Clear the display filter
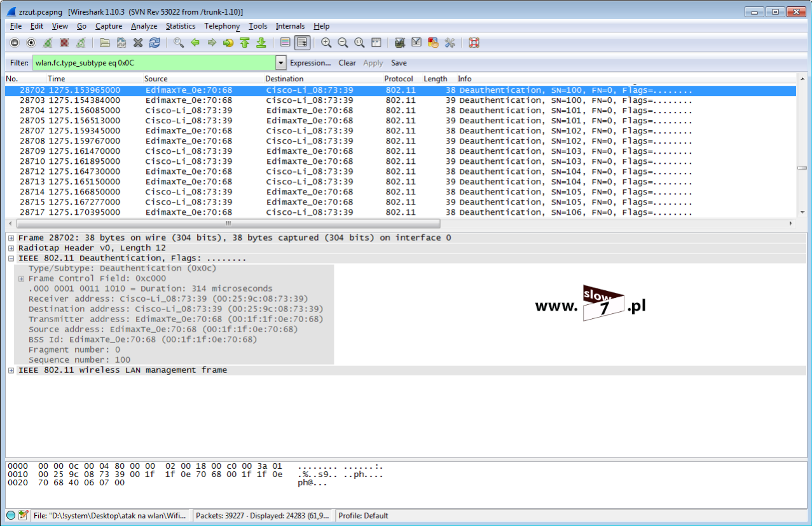Screen dimensions: 812x526 point(347,63)
